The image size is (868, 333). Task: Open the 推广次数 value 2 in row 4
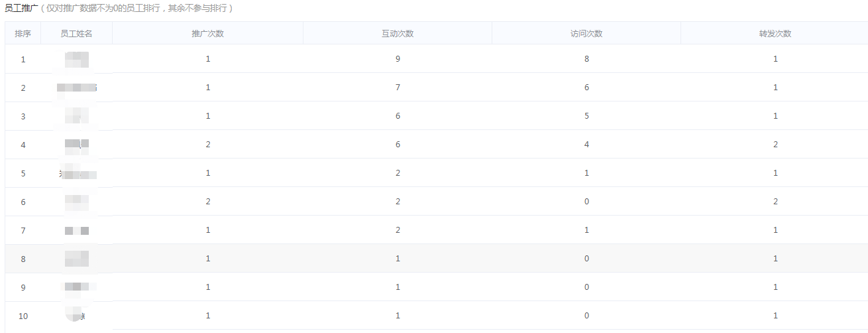click(x=208, y=145)
